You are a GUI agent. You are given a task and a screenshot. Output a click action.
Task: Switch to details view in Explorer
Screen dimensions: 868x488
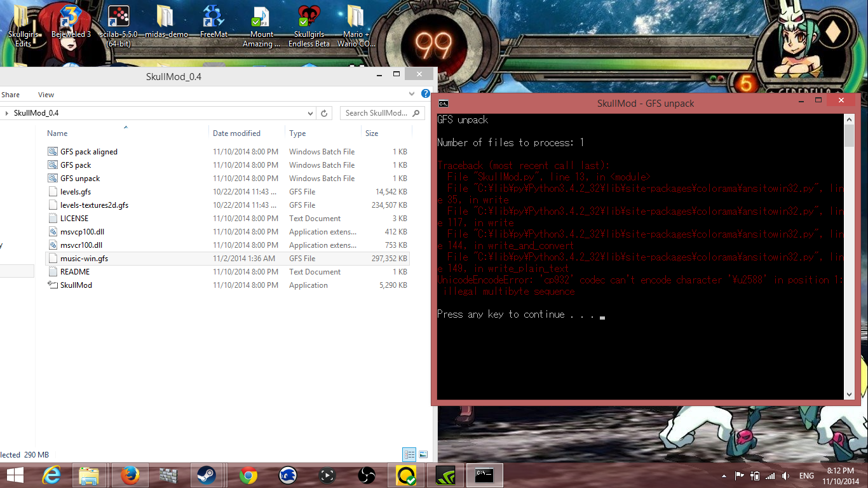pos(409,454)
